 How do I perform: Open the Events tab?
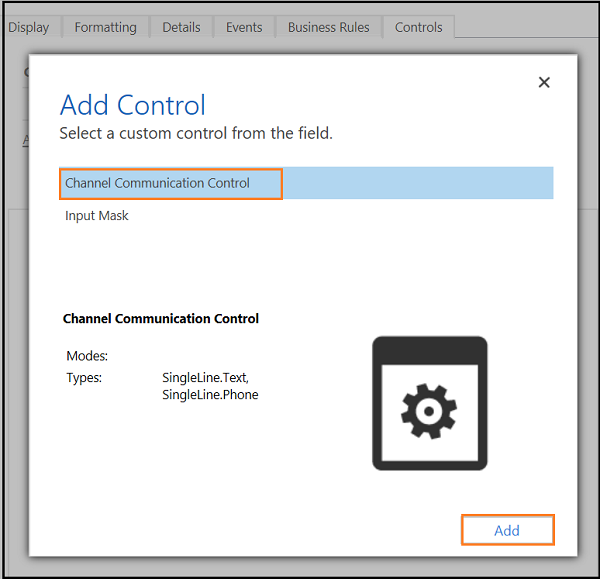click(x=244, y=27)
